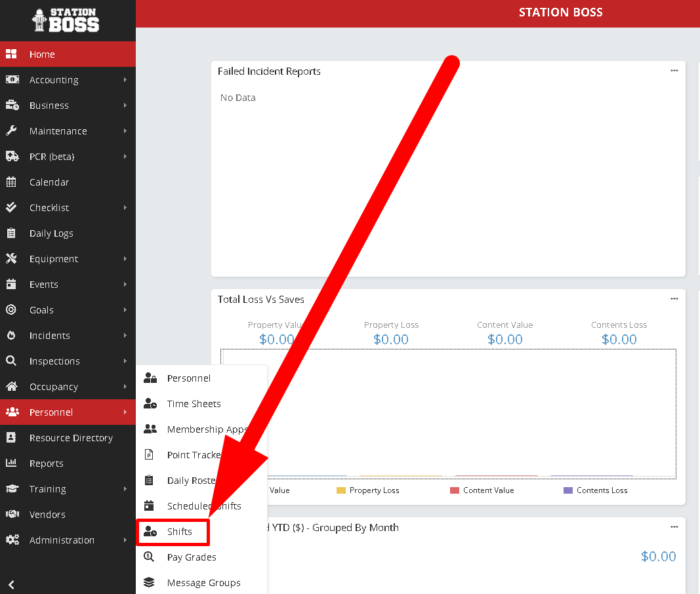Click the Station Boss logo

(66, 20)
